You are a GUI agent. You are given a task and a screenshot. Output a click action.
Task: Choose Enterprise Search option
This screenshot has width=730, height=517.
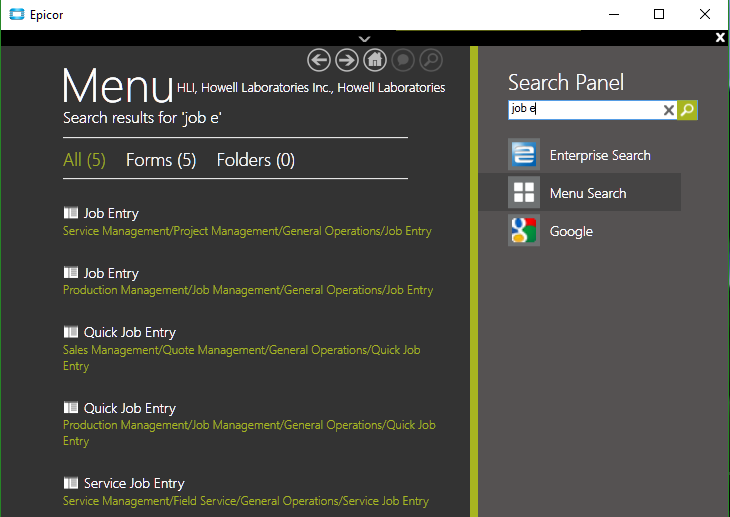click(x=600, y=155)
